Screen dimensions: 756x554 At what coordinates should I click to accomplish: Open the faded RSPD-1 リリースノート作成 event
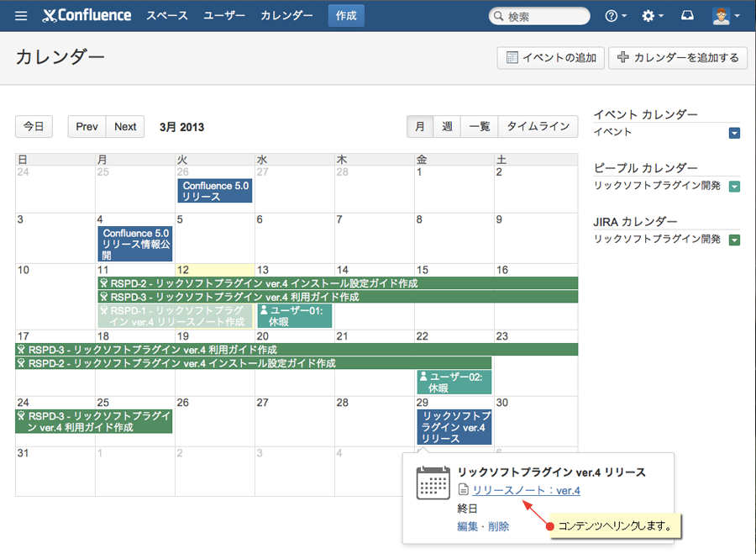click(x=175, y=316)
